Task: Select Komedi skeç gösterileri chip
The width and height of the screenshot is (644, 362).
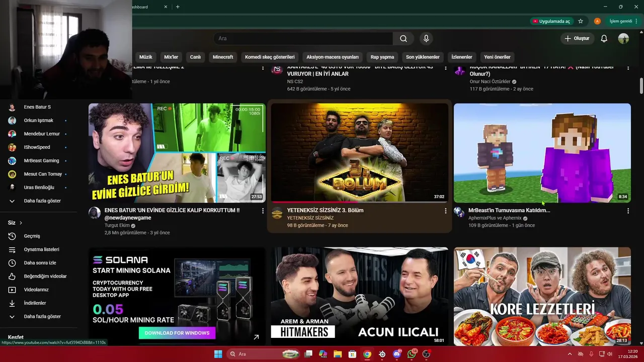Action: (x=270, y=57)
